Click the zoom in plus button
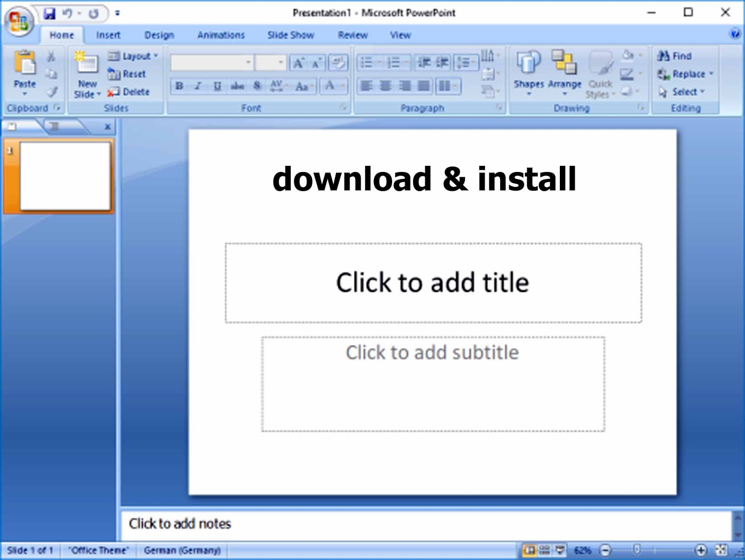The width and height of the screenshot is (745, 560). point(701,550)
